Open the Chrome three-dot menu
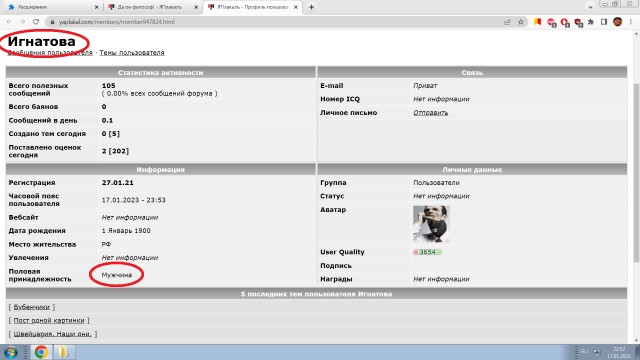 (631, 22)
